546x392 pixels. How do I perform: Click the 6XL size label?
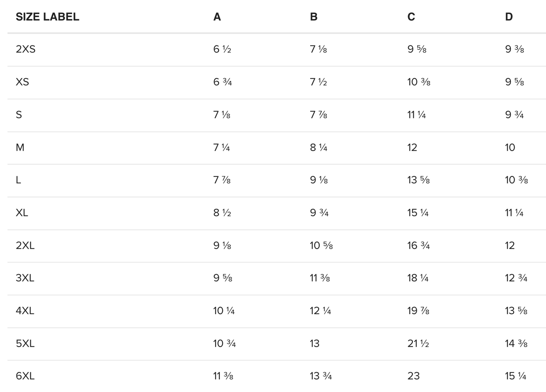pos(25,376)
